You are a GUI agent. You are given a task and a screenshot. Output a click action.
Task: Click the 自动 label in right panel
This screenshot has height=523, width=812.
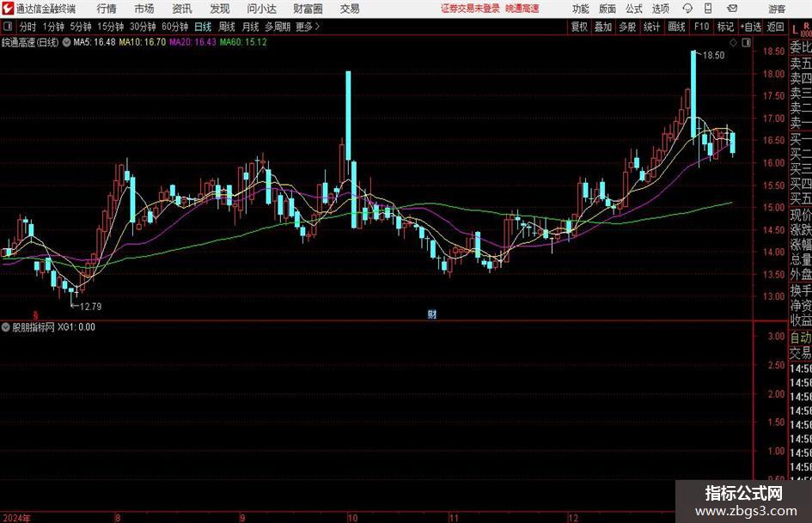801,338
